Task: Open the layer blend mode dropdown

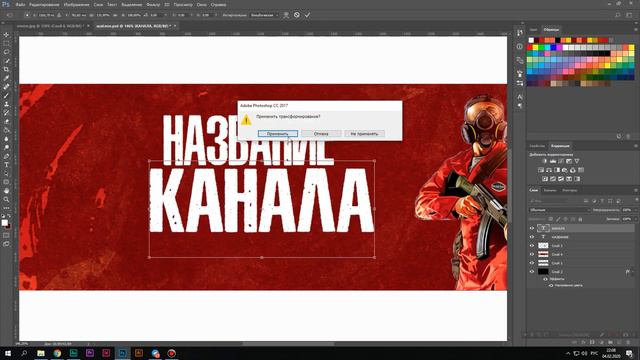Action: (560, 210)
